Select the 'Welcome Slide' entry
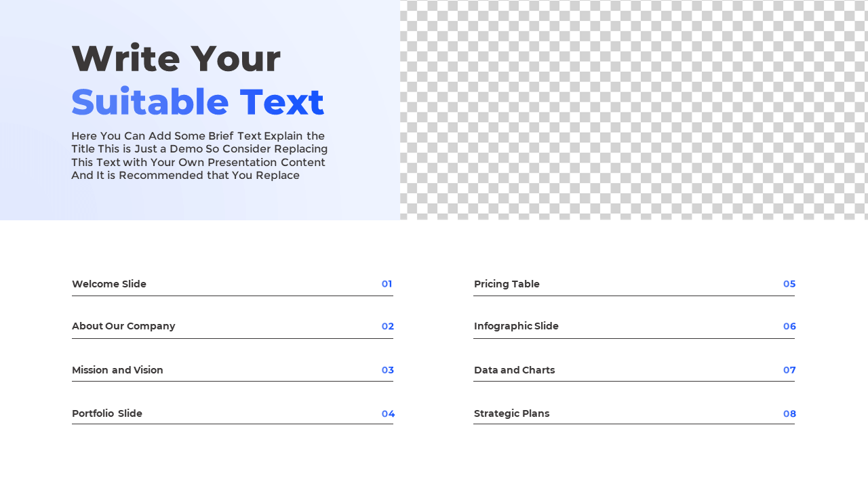 tap(109, 284)
